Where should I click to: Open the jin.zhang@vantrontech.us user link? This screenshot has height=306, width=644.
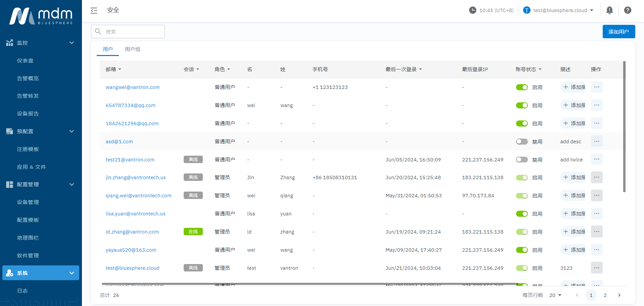click(136, 177)
